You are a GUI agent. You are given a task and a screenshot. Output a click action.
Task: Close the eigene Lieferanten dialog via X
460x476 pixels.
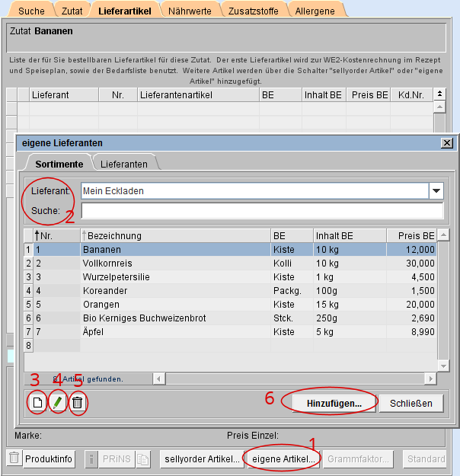coord(447,143)
